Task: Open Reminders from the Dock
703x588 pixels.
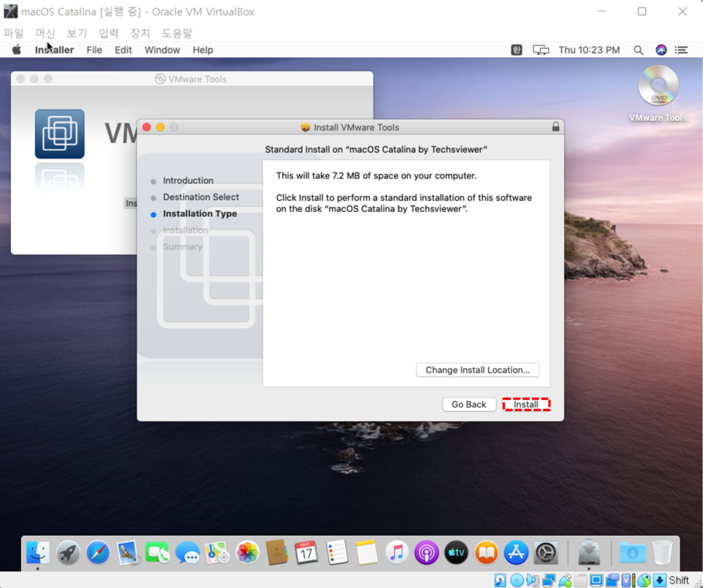Action: 337,552
